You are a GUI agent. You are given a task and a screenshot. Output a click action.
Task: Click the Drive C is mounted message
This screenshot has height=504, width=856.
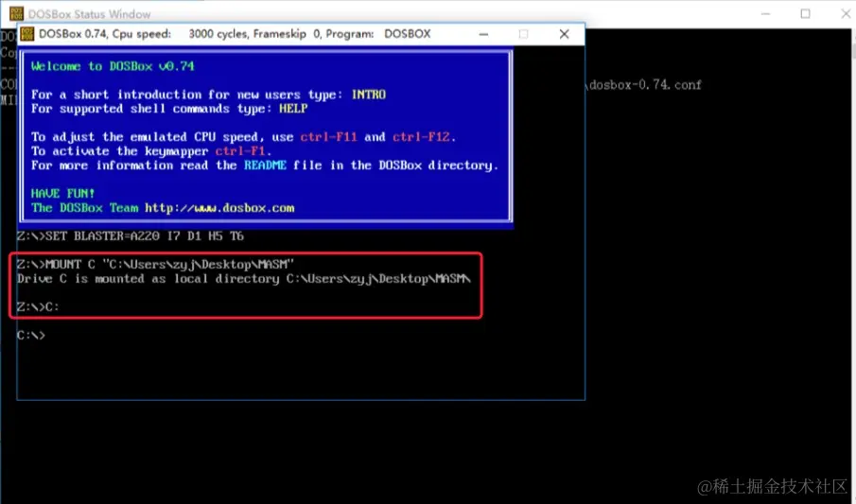(243, 279)
